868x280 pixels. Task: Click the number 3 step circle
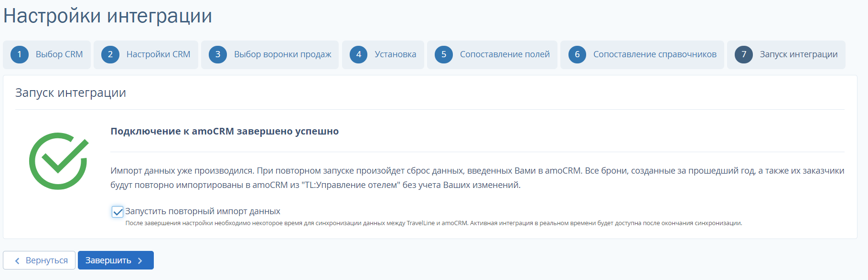(x=218, y=54)
